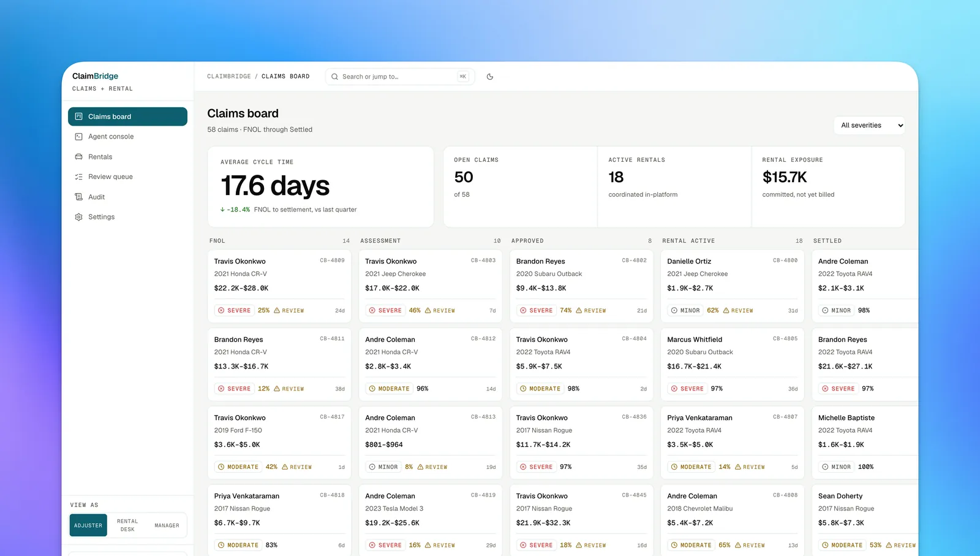This screenshot has width=980, height=556.
Task: Open Review queue in the sidebar
Action: pyautogui.click(x=127, y=177)
